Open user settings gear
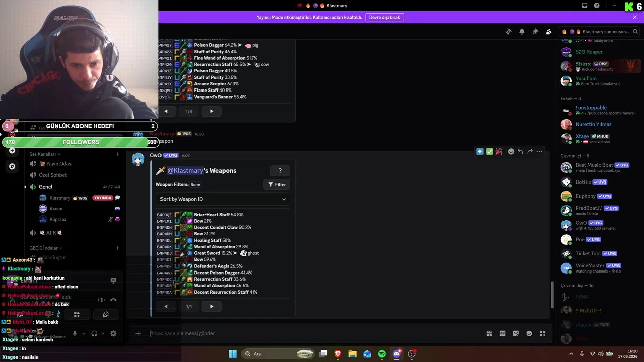The image size is (644, 362). (113, 333)
